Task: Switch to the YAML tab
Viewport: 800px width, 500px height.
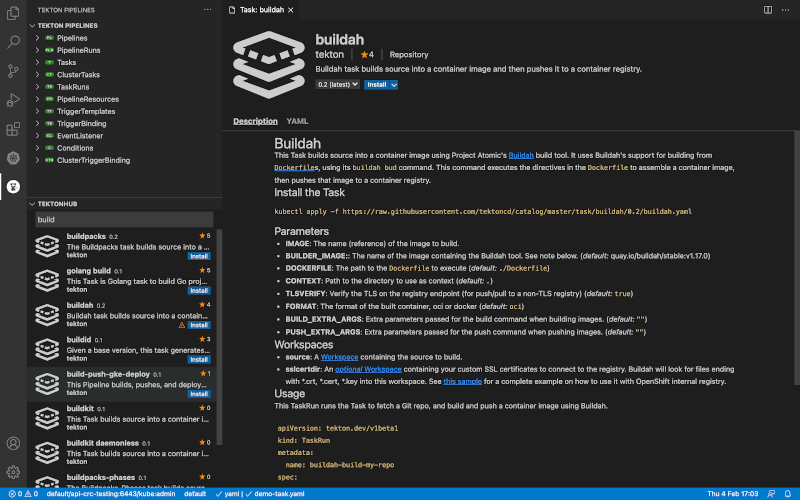Action: [297, 121]
